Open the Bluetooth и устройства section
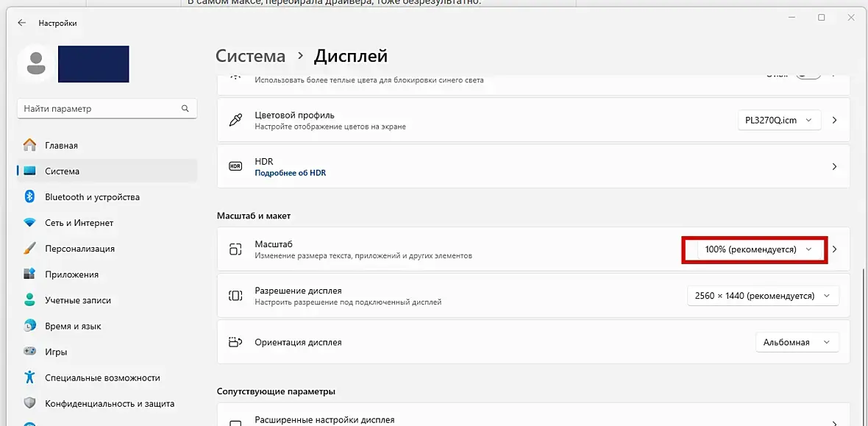The width and height of the screenshot is (868, 426). click(x=91, y=197)
